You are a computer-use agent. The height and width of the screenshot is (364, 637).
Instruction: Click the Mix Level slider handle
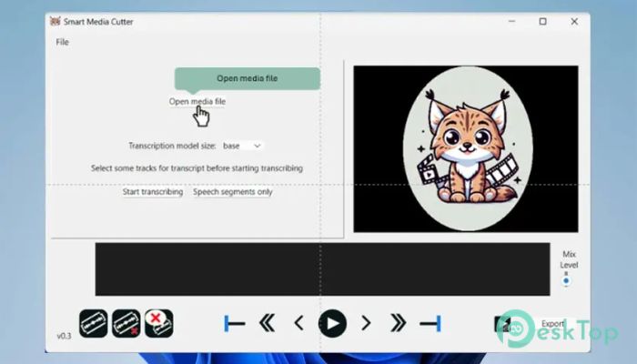(566, 282)
